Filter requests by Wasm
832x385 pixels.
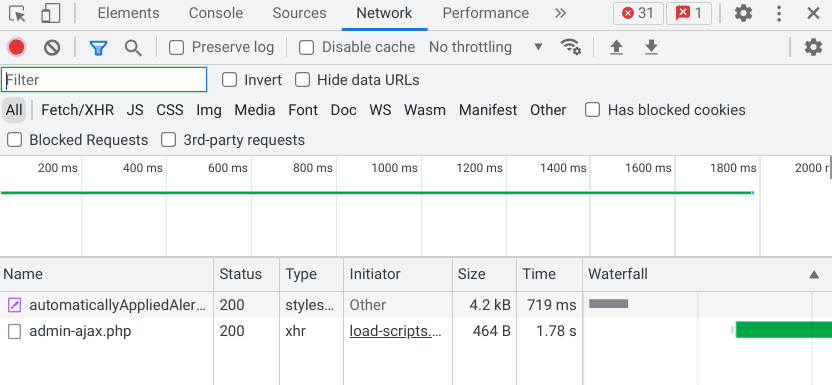tap(425, 110)
